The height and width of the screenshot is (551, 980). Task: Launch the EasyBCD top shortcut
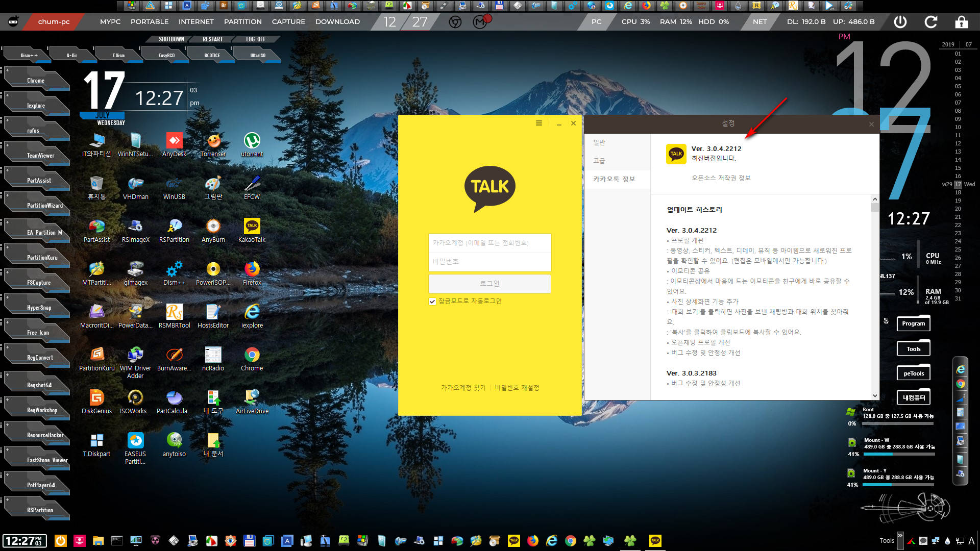(166, 55)
